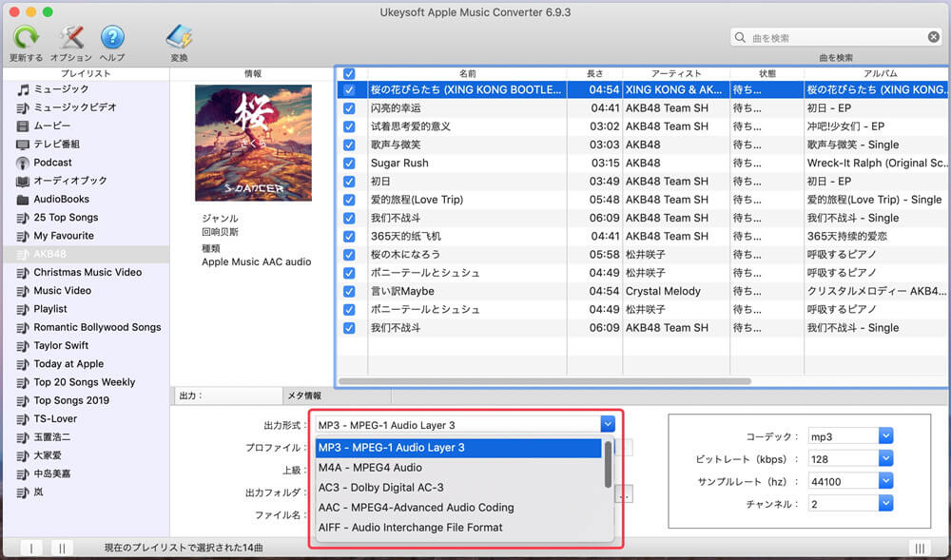This screenshot has width=951, height=560.
Task: Select the Top 20 Songs Weekly playlist
Action: pyautogui.click(x=85, y=382)
